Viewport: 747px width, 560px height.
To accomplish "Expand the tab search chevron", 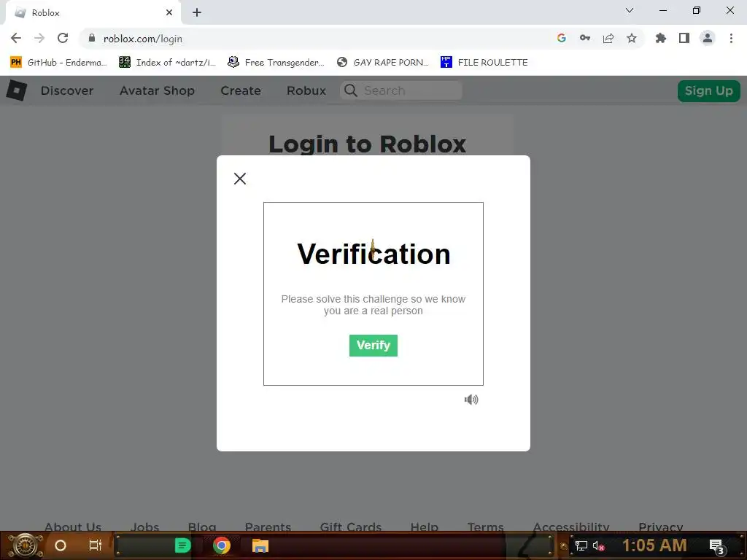I will pyautogui.click(x=630, y=10).
